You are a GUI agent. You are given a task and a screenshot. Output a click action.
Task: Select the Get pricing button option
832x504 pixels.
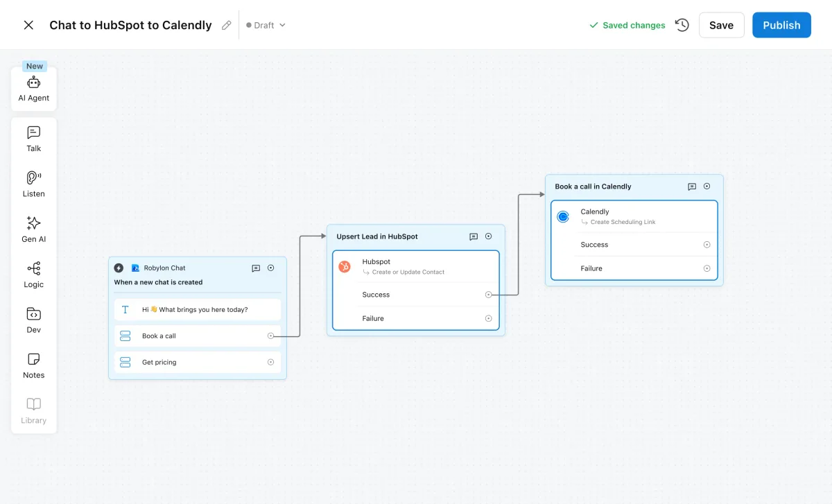(198, 362)
